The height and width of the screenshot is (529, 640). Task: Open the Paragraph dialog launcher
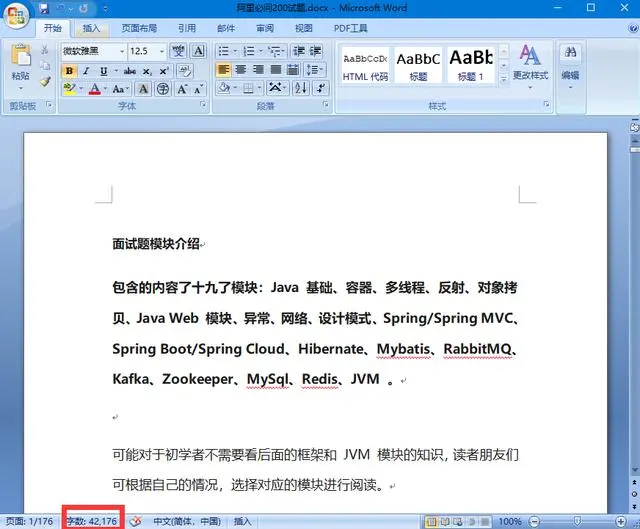326,105
